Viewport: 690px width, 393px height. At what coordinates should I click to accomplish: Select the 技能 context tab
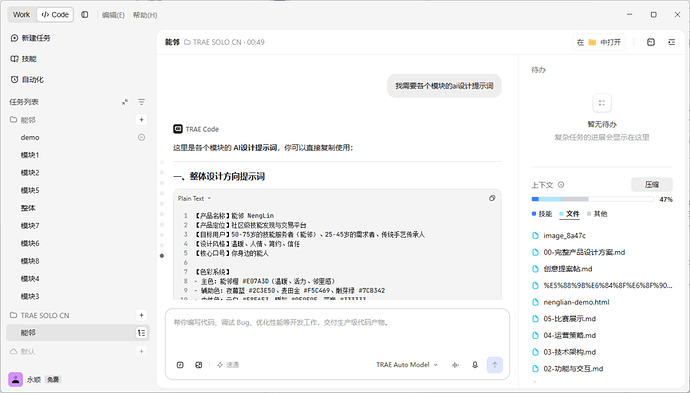point(542,214)
